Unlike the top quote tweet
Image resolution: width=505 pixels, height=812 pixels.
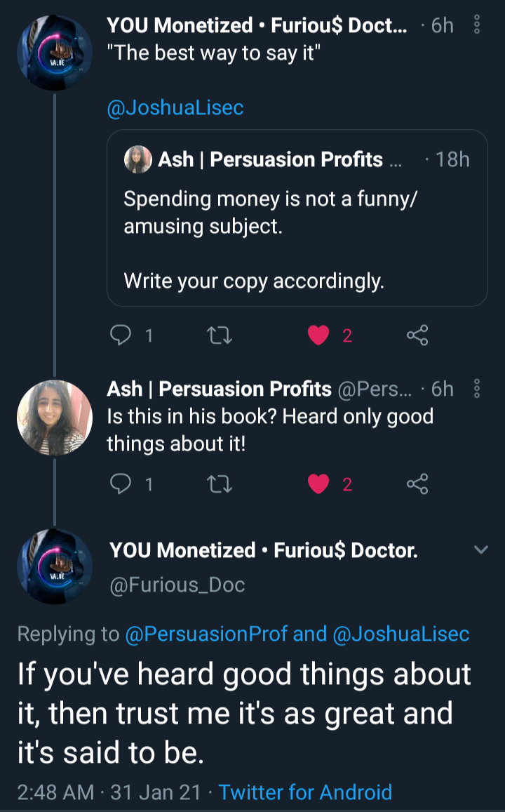319,336
